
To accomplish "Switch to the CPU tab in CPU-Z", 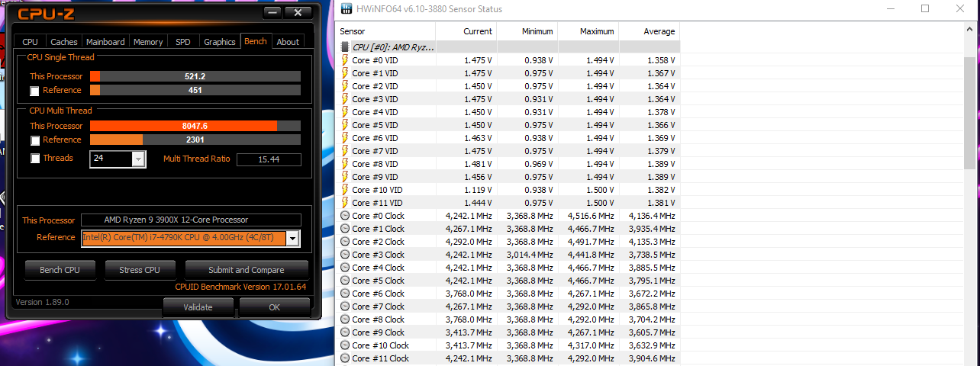I will click(31, 42).
